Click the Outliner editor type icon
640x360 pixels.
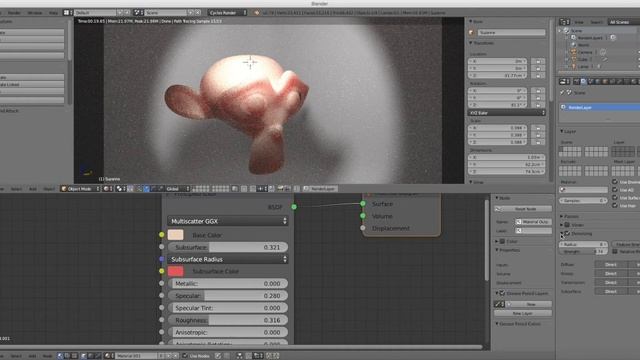pyautogui.click(x=564, y=22)
